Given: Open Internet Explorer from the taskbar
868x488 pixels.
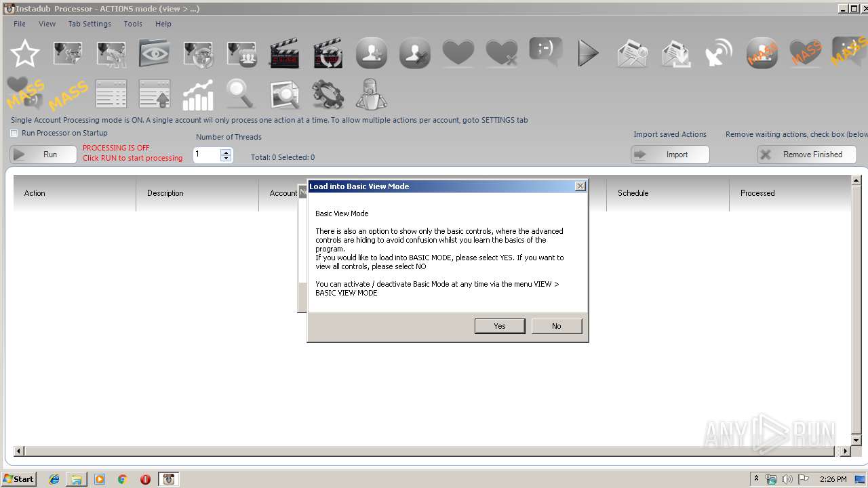Looking at the screenshot, I should pos(54,479).
